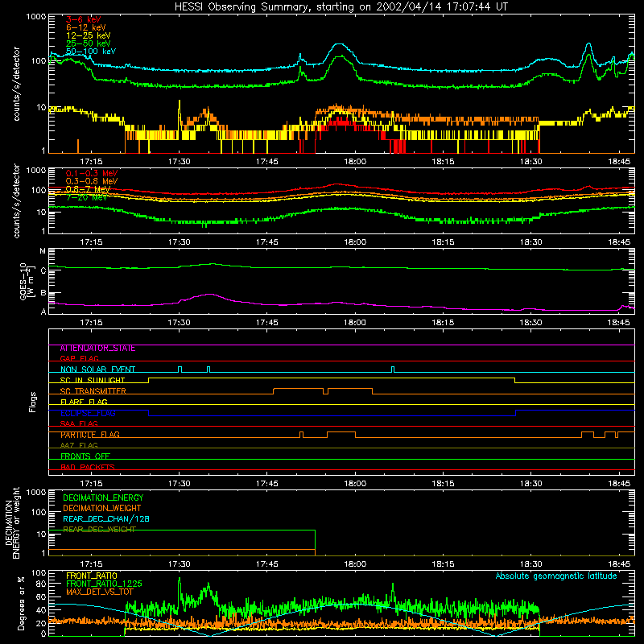The height and width of the screenshot is (644, 644).
Task: Select the red 3-6 keV legend label
Action: [84, 19]
